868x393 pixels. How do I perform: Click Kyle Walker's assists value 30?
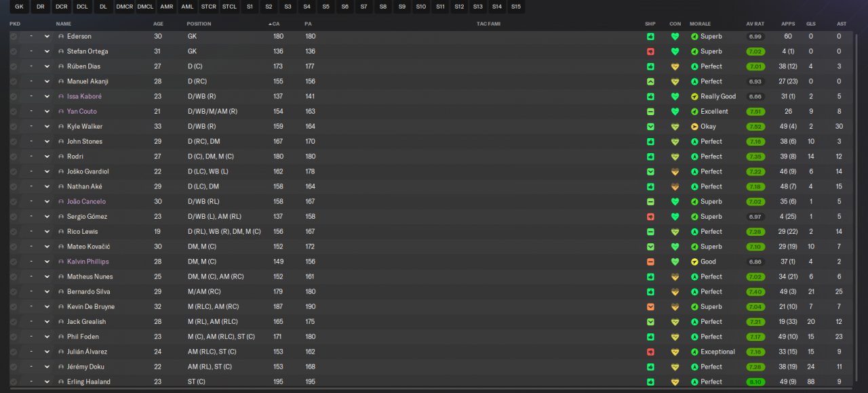pyautogui.click(x=839, y=127)
